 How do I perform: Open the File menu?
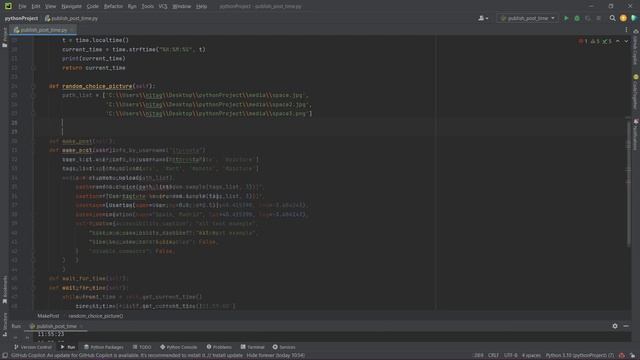pyautogui.click(x=22, y=6)
